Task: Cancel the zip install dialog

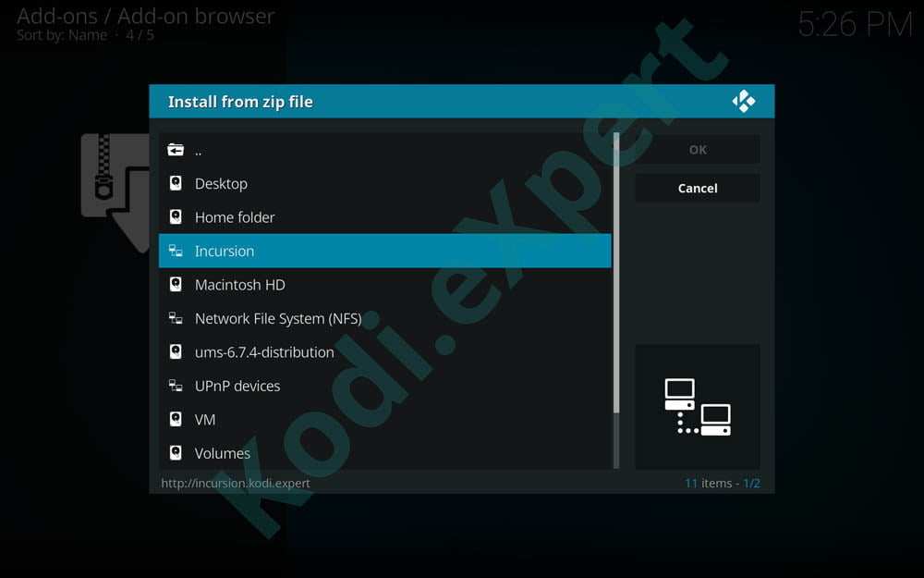Action: [x=698, y=188]
